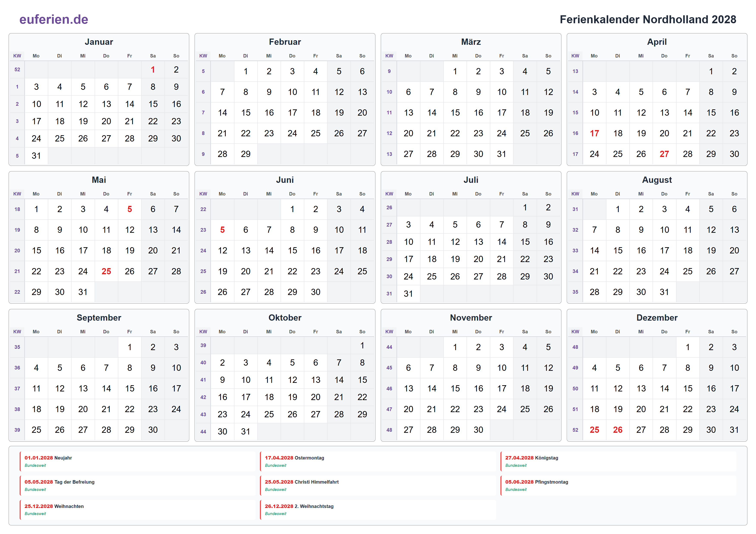756x534 pixels.
Task: Click red date 27 in April
Action: [x=664, y=154]
